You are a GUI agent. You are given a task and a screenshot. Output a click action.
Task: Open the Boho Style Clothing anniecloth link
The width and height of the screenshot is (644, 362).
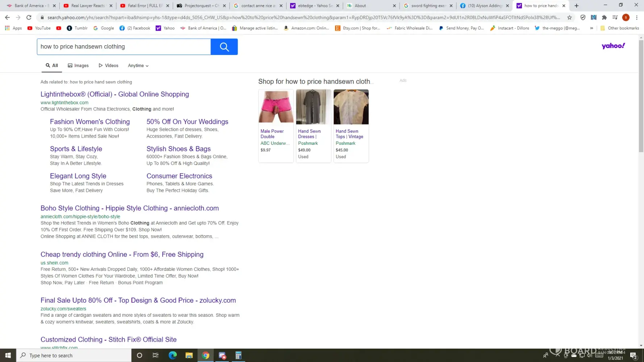point(129,208)
